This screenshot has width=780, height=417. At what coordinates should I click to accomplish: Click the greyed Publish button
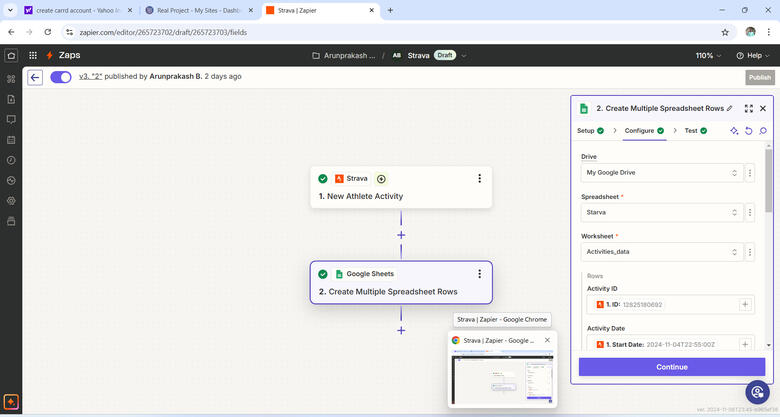click(760, 77)
